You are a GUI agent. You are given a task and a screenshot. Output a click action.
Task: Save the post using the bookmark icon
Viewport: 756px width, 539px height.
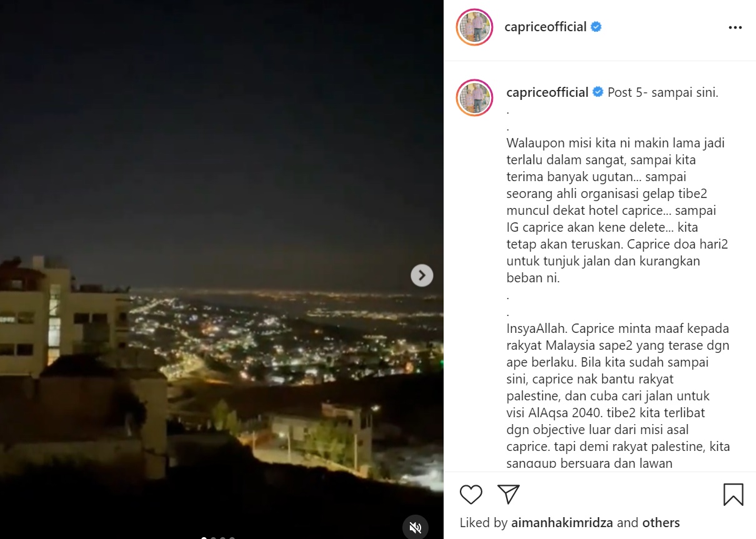(x=733, y=495)
